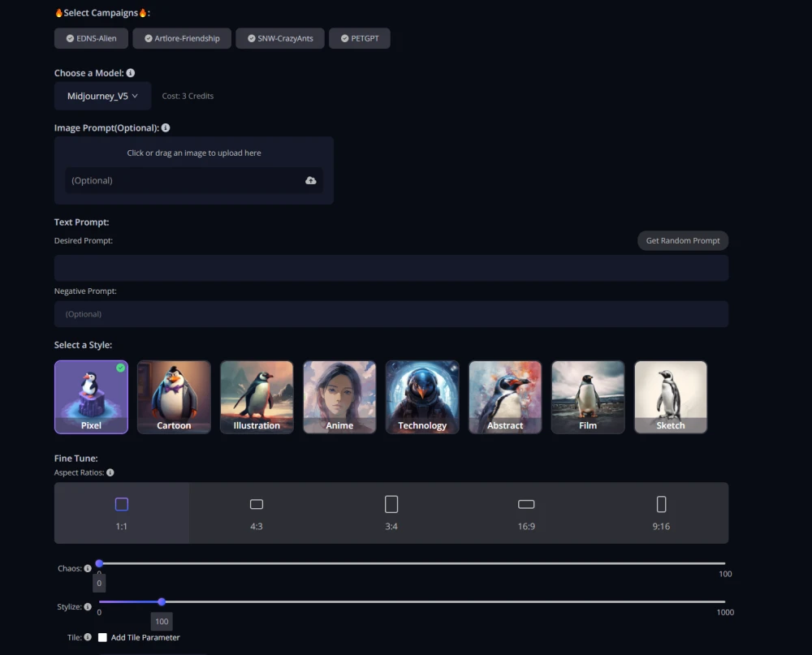Image resolution: width=812 pixels, height=655 pixels.
Task: Open info icon next to Choose a Model
Action: click(131, 73)
